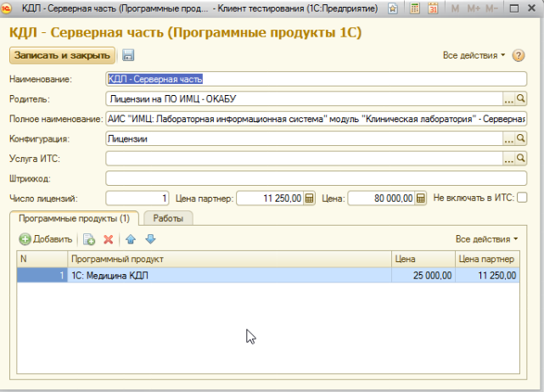The image size is (544, 392).
Task: Click row number 1 in N column
Action: [x=42, y=276]
